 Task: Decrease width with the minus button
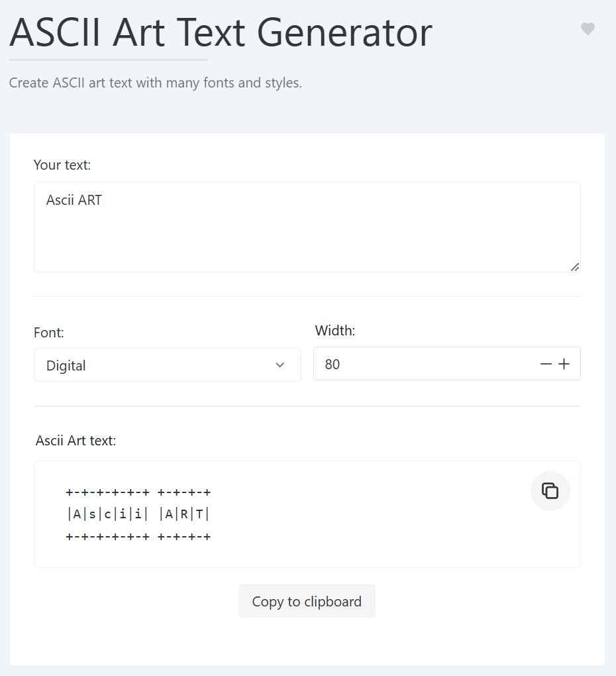tap(546, 364)
